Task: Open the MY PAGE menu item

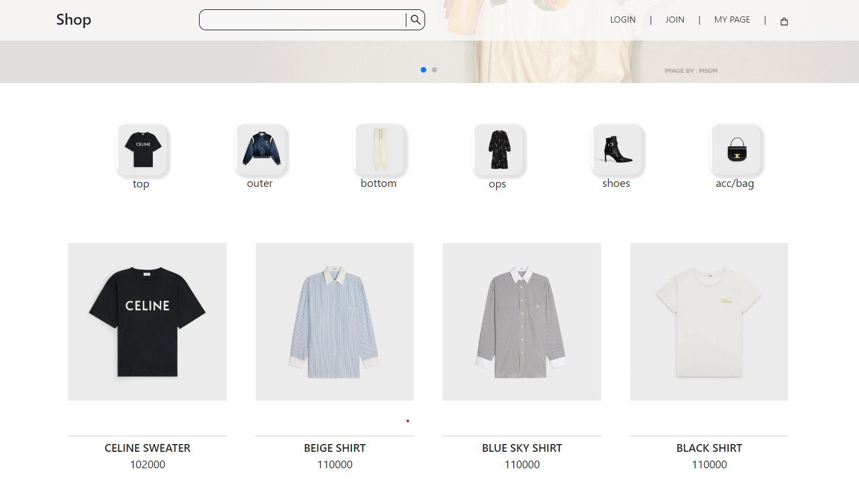Action: click(x=731, y=19)
